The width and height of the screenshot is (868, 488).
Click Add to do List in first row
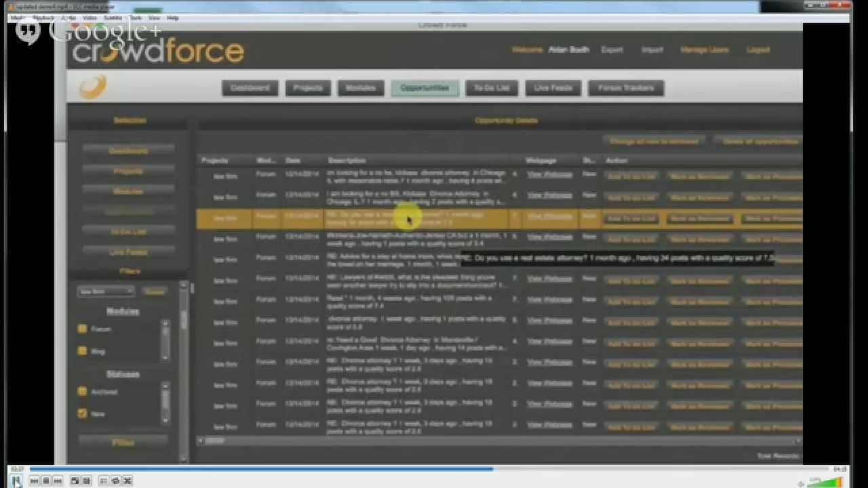click(x=631, y=176)
